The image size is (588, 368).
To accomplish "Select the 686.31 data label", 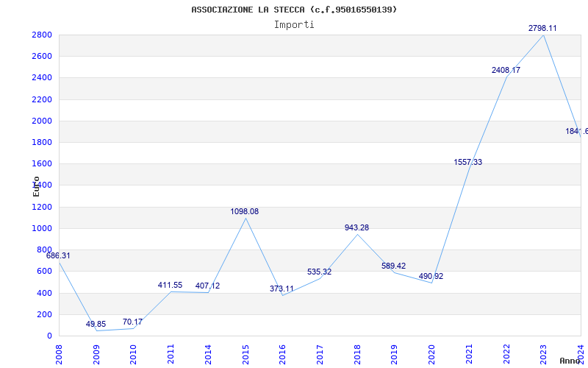I will (x=58, y=255).
